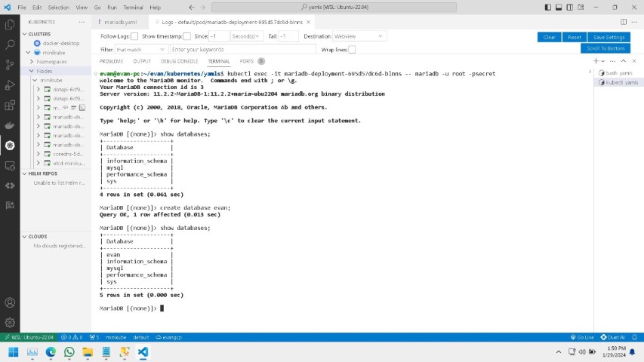Go forward with the navigation arrow
644x362 pixels.
pyautogui.click(x=202, y=8)
